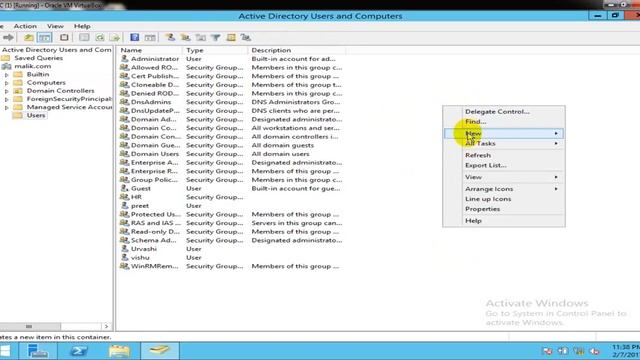Viewport: 640px width, 360px height.
Task: Click the Add to group toolbar icon
Action: (246, 38)
